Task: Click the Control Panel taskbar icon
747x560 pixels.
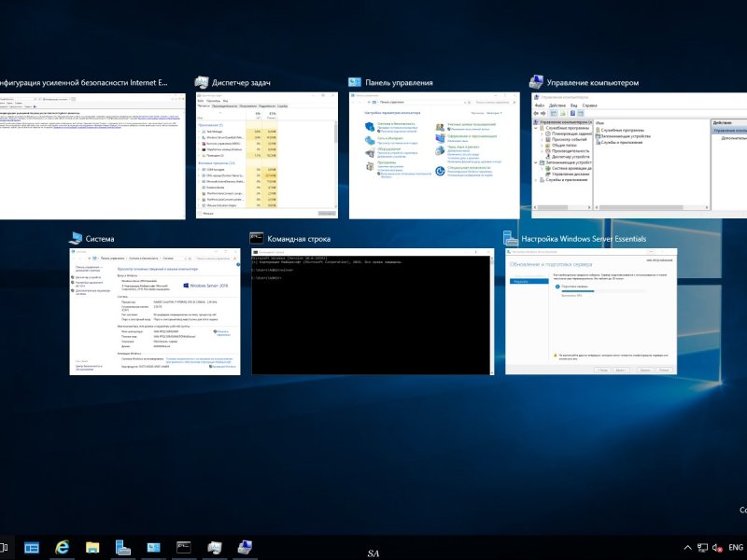Action: point(153,548)
